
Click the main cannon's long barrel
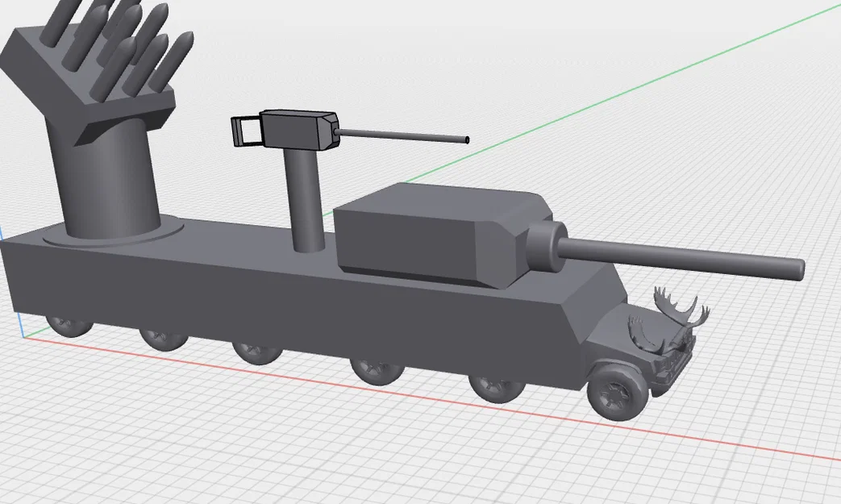pyautogui.click(x=681, y=260)
